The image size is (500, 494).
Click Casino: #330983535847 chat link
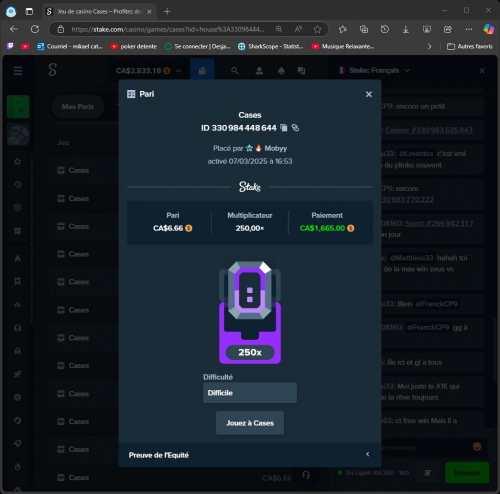click(x=429, y=130)
